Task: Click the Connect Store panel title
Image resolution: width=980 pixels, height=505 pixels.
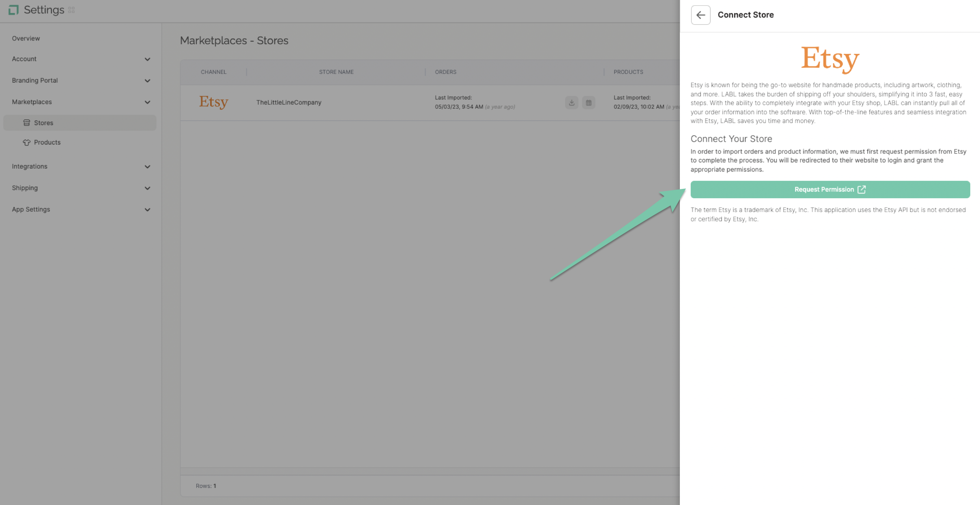Action: pos(746,15)
